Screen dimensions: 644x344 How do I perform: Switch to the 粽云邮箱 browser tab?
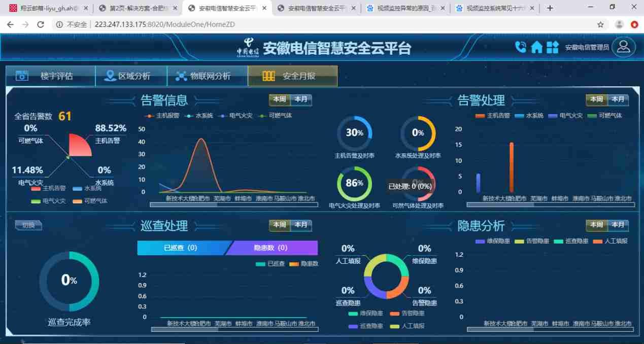click(x=48, y=8)
